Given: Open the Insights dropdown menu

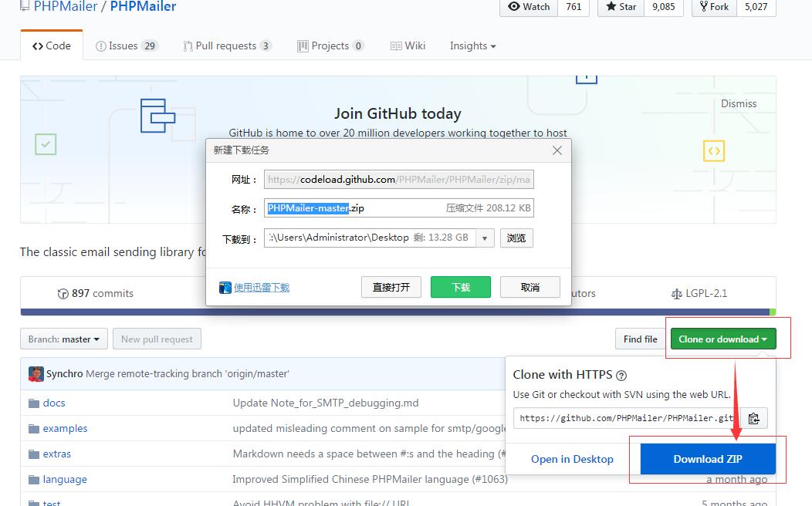Looking at the screenshot, I should pyautogui.click(x=472, y=46).
